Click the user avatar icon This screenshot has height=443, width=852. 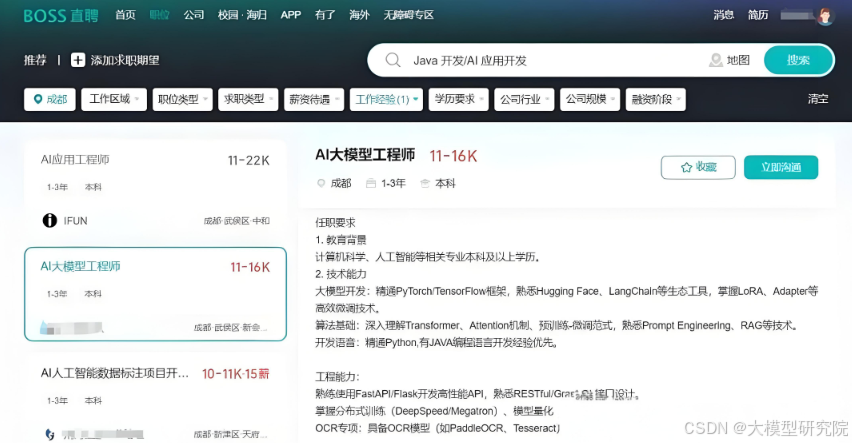[x=825, y=16]
